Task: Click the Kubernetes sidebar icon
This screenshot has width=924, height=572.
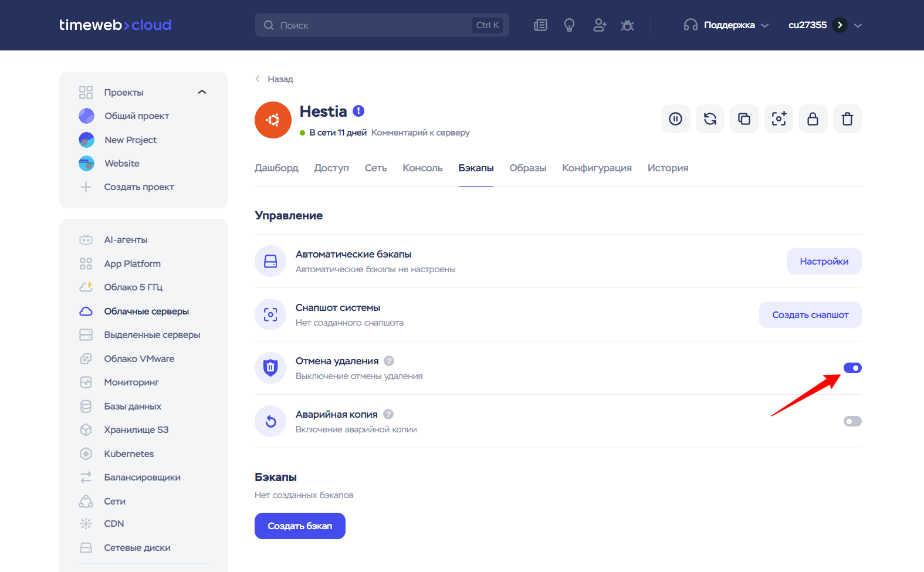Action: pos(86,453)
